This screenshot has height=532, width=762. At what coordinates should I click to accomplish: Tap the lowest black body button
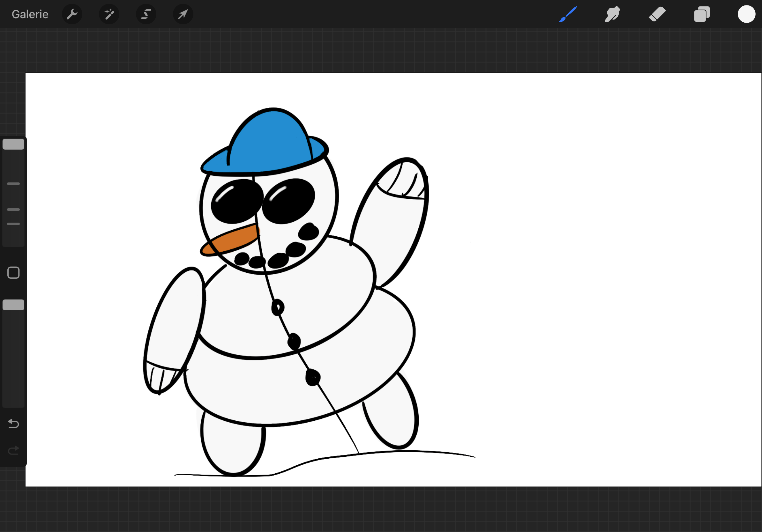point(312,377)
